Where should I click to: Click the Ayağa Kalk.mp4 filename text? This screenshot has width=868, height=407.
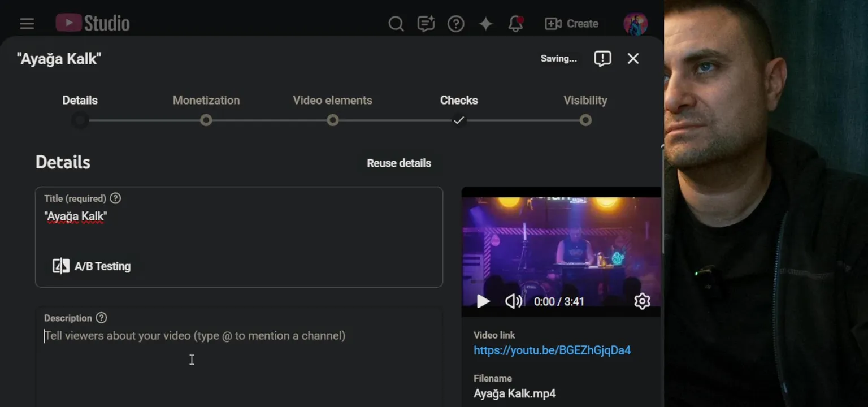(515, 394)
